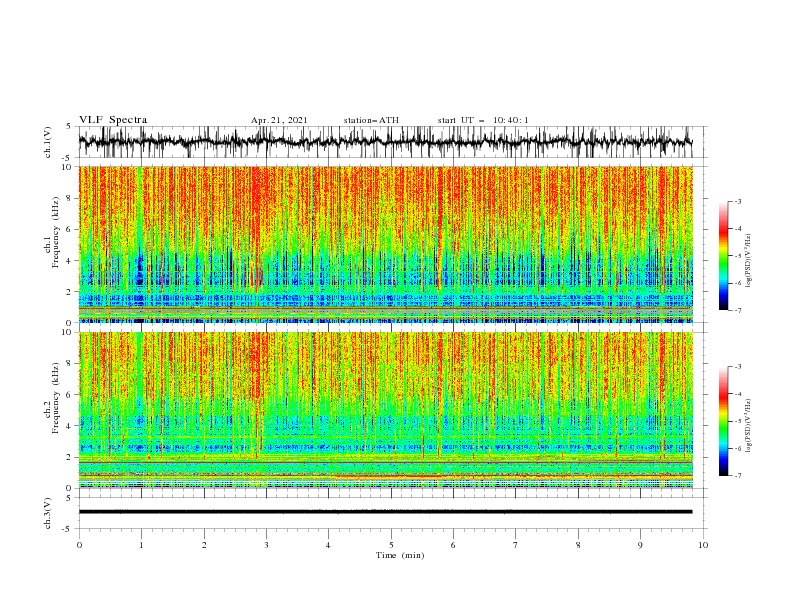Click the ch.1(V) waveform axis label
792x612 pixels.
48,142
